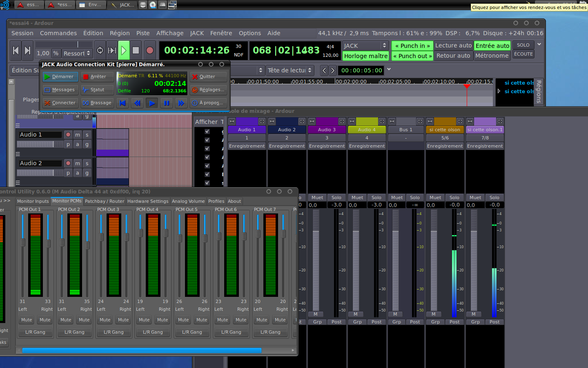Screen dimensions: 588x368
Task: Toggle Punch in
Action: [412, 46]
